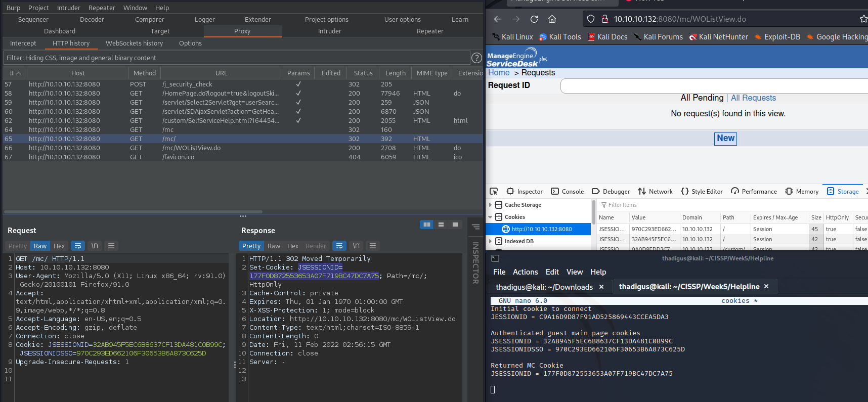Expand Indexed DB tree node
This screenshot has width=868, height=402.
(x=490, y=241)
